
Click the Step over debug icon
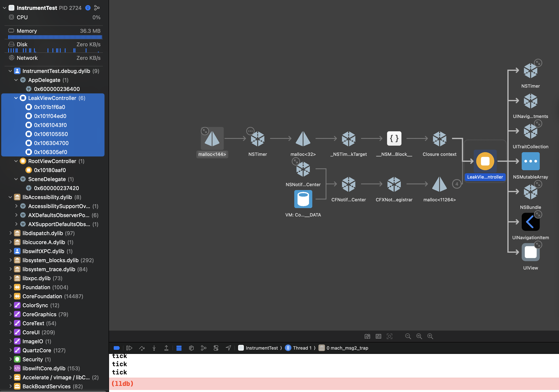[142, 348]
